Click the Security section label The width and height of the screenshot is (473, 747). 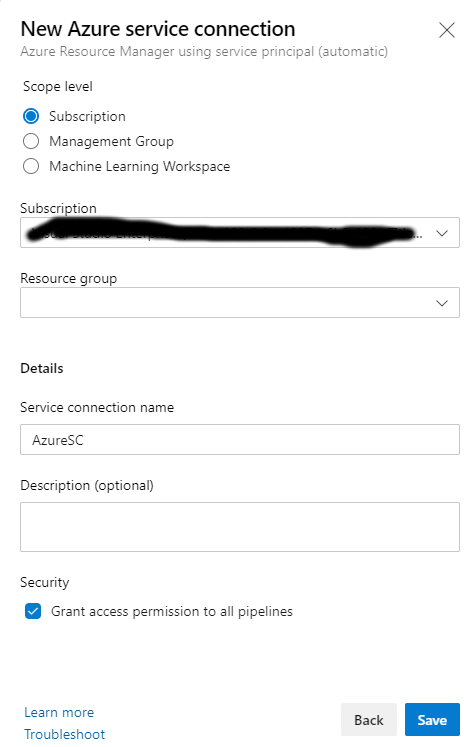coord(45,582)
